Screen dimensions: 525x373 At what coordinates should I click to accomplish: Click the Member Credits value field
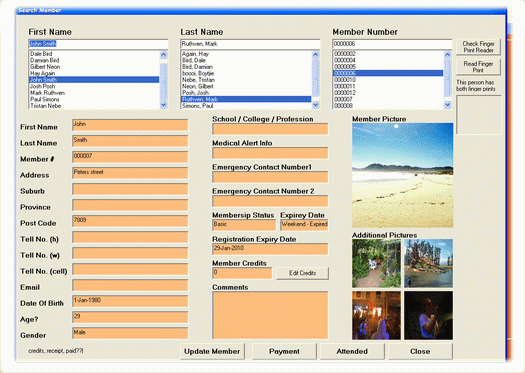(x=242, y=273)
